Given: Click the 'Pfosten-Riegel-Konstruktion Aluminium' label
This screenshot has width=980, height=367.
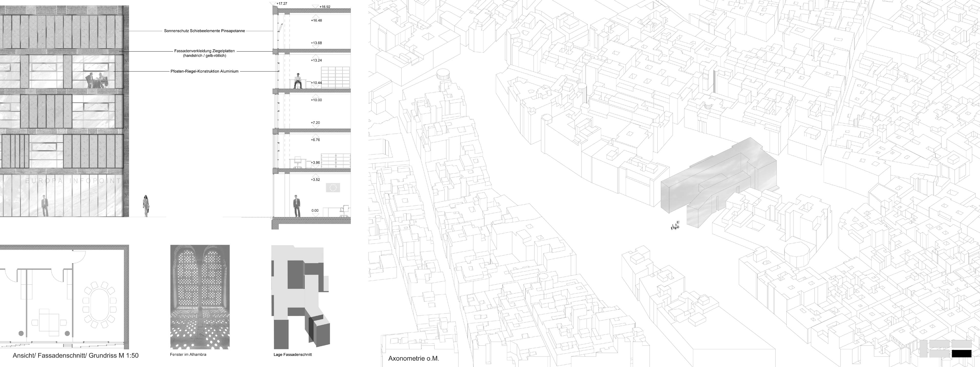Looking at the screenshot, I should (204, 71).
